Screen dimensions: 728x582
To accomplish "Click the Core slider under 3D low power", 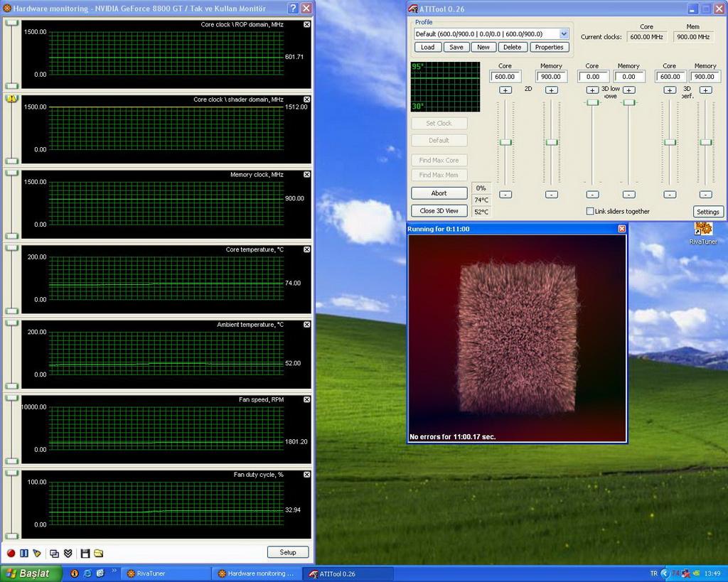I will click(592, 103).
